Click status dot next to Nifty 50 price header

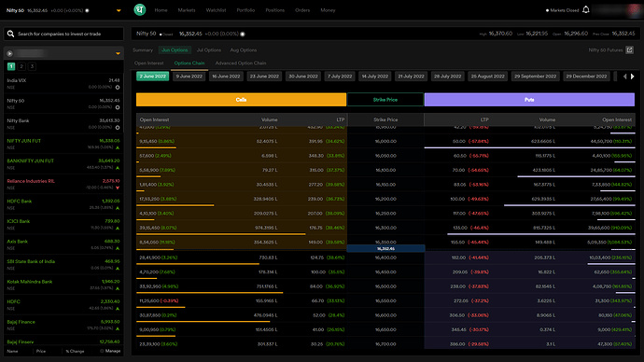point(243,35)
